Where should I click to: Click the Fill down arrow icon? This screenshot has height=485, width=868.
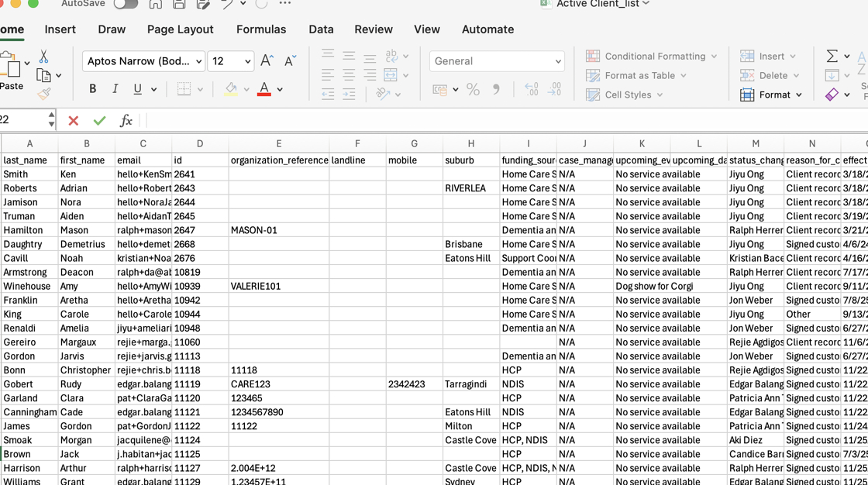tap(832, 75)
